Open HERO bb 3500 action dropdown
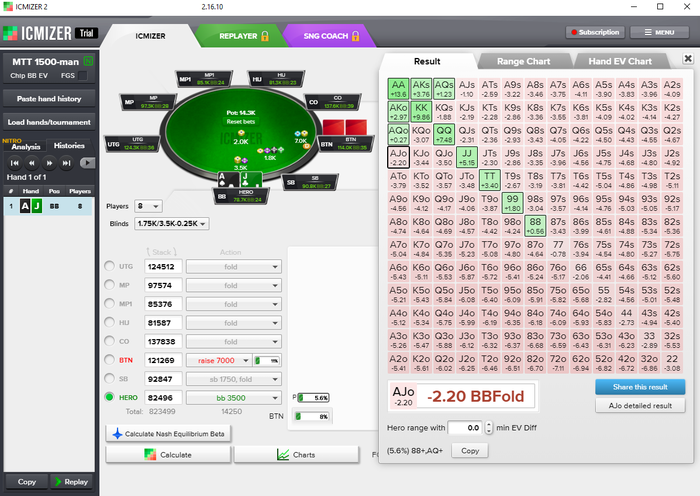This screenshot has height=496, width=700. (234, 398)
